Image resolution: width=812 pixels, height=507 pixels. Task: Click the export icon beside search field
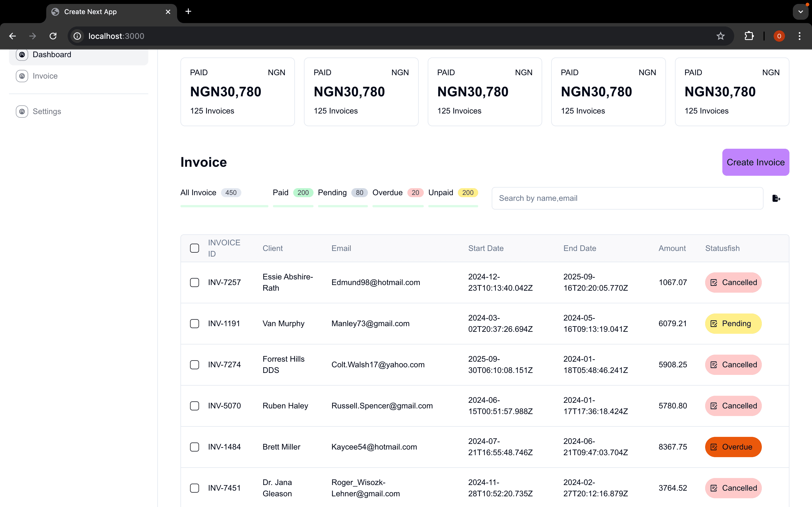click(776, 198)
